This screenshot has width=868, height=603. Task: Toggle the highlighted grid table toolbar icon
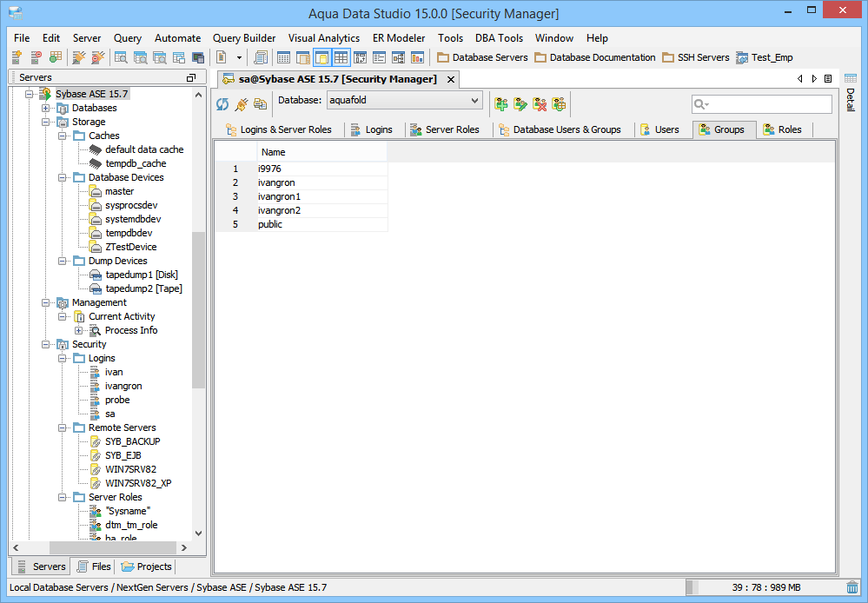(341, 57)
